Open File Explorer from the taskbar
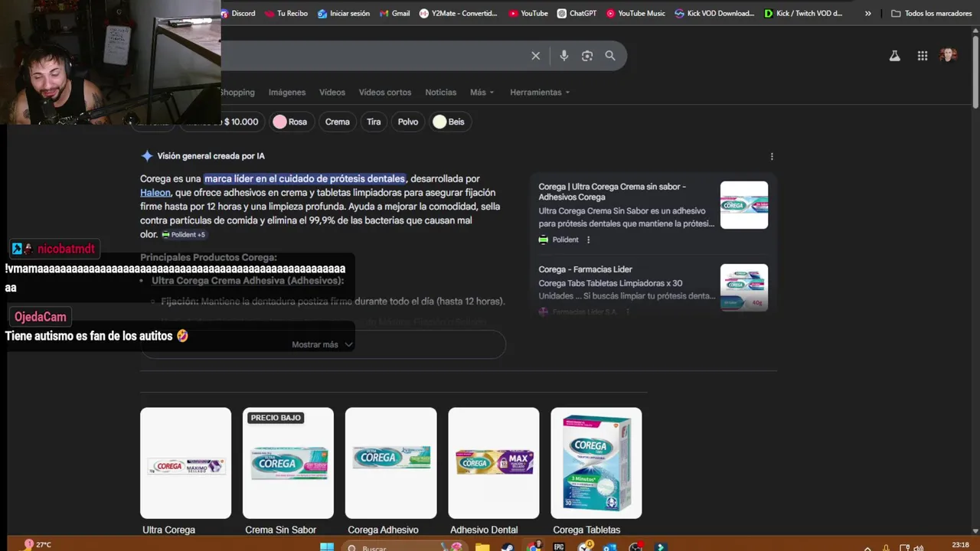Image resolution: width=980 pixels, height=551 pixels. click(x=482, y=547)
